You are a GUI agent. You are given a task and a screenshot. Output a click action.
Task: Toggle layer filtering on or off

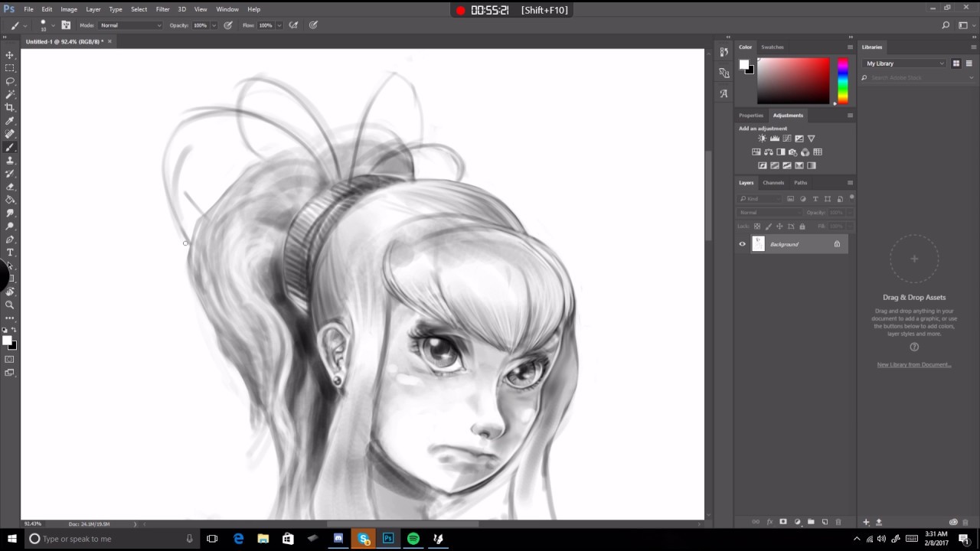tap(851, 197)
